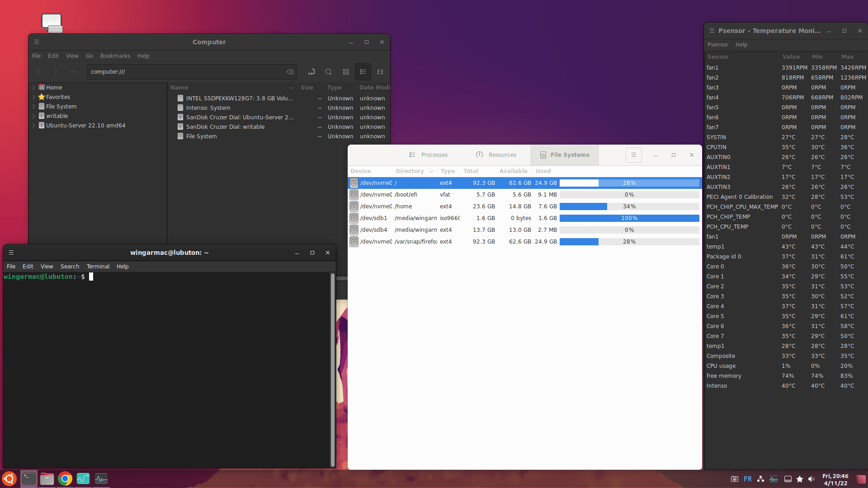Sort file systems by Directory column
The height and width of the screenshot is (488, 868).
pos(410,171)
